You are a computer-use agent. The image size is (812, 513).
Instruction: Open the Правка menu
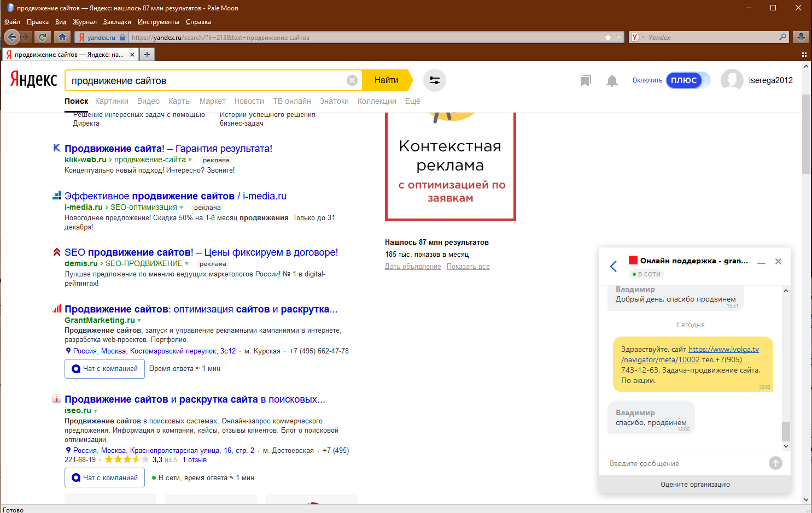[38, 22]
